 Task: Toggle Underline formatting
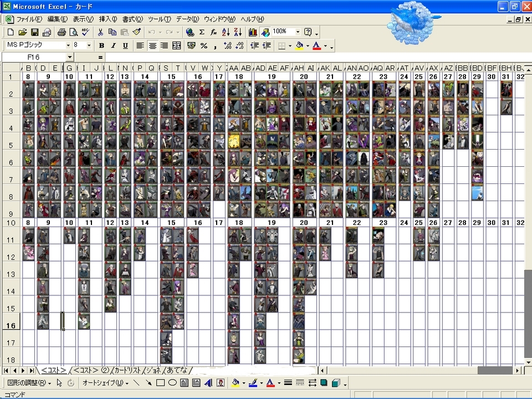pos(125,45)
